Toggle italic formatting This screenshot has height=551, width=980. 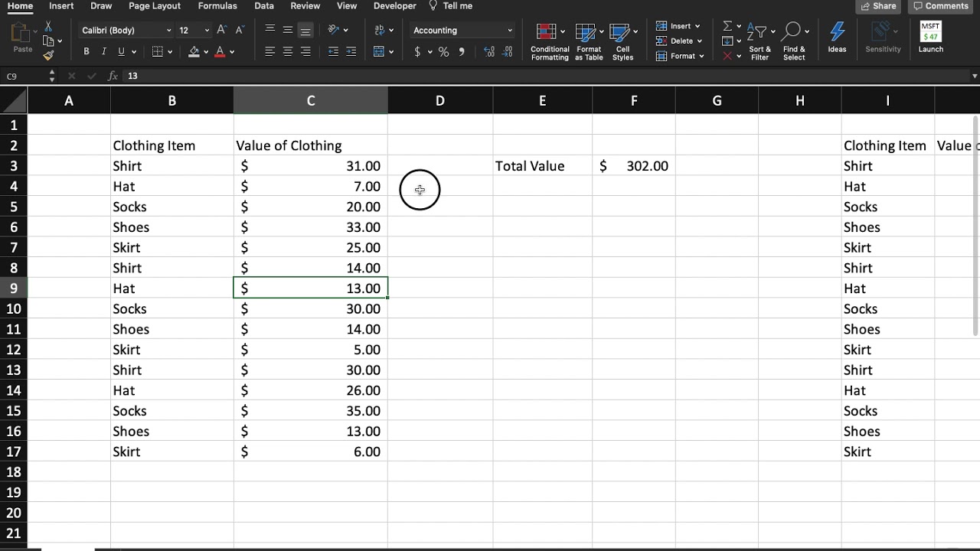(103, 52)
